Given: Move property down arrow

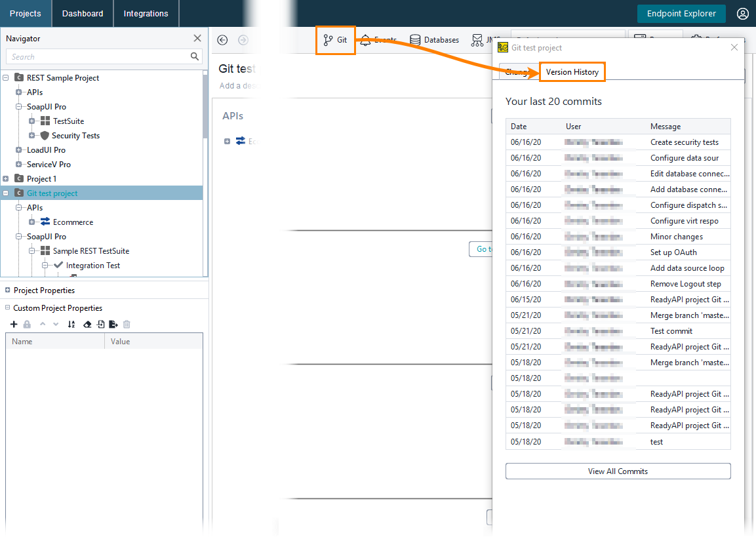Looking at the screenshot, I should tap(56, 325).
